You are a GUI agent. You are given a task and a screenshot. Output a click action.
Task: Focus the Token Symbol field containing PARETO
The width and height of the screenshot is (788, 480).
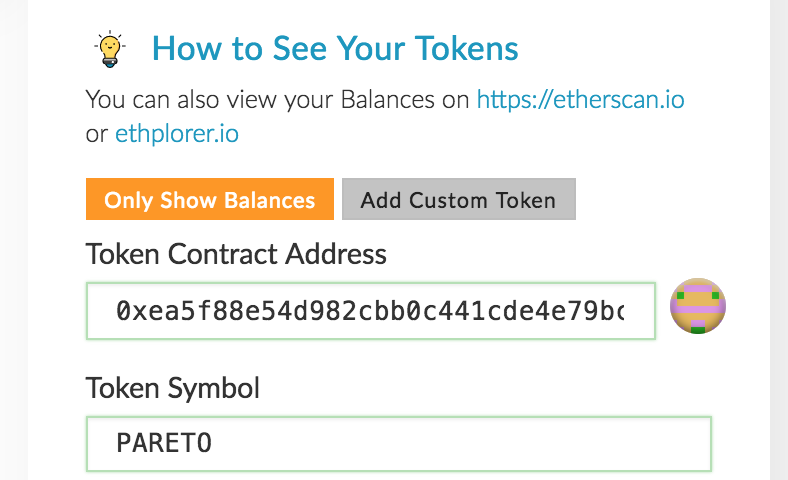pos(398,443)
